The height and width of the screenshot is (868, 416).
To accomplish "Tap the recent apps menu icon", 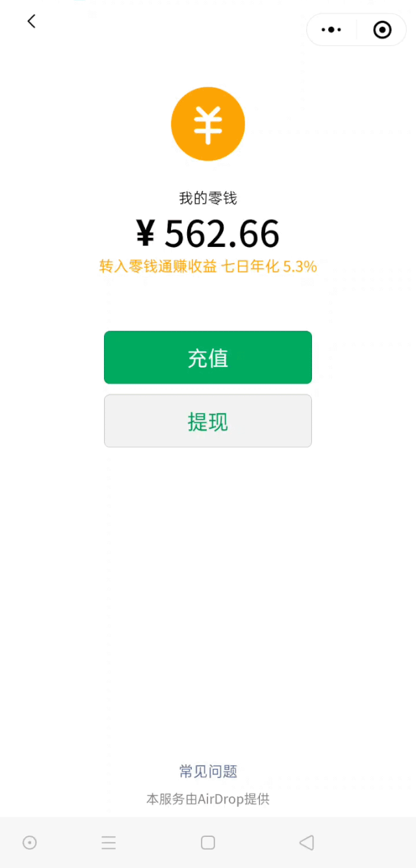I will click(x=109, y=842).
